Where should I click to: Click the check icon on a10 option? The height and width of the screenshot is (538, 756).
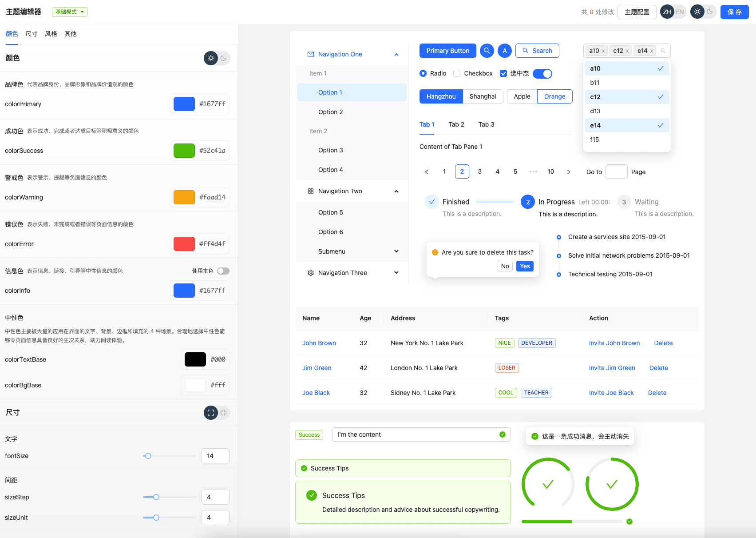click(661, 68)
